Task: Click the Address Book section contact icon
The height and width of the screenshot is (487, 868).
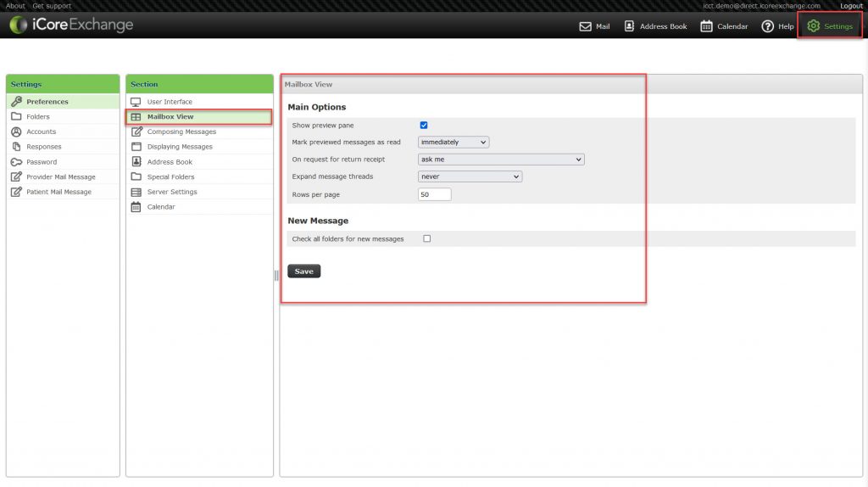Action: click(x=136, y=162)
